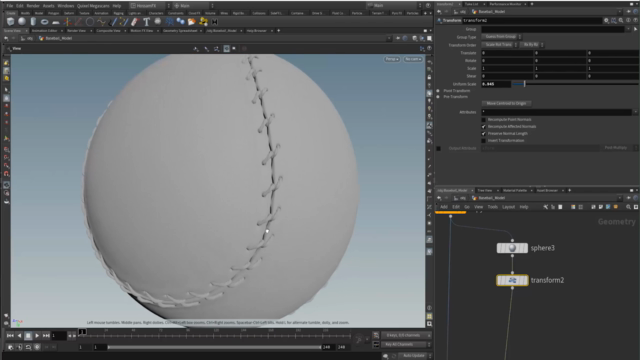This screenshot has width=640, height=360.
Task: Select the Spray Paint shelf tool
Action: [x=135, y=22]
